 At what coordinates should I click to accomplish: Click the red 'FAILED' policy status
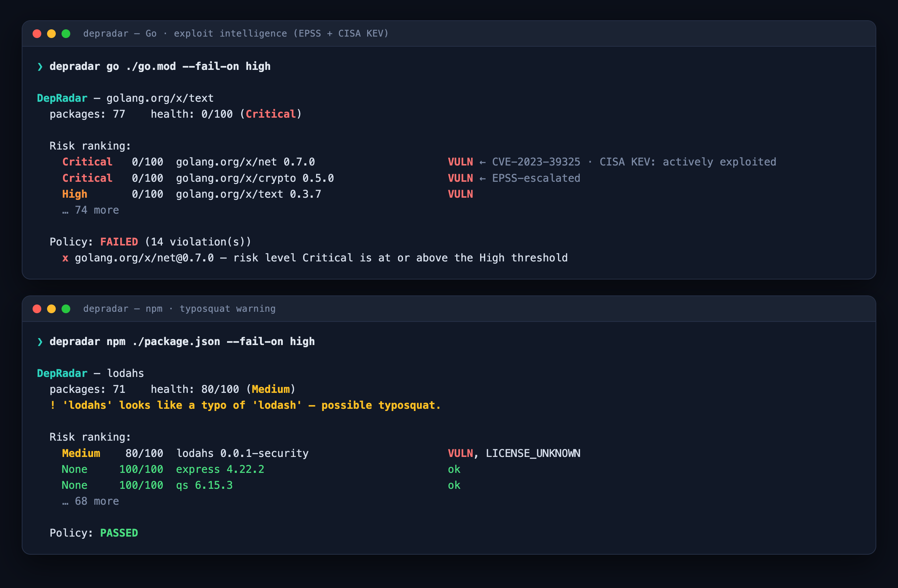[119, 242]
